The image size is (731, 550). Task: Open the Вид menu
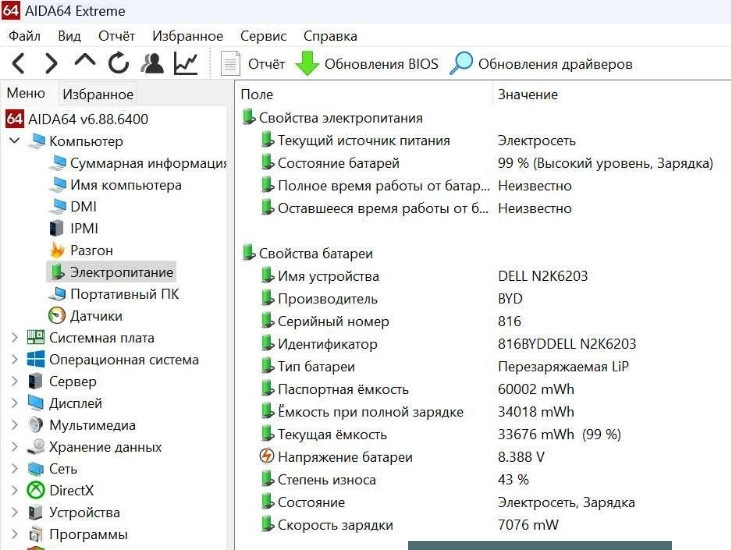[69, 36]
